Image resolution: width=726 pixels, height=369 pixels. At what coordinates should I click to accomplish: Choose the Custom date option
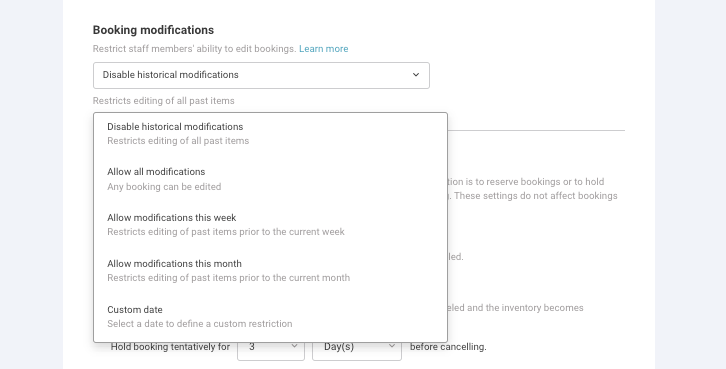coord(270,316)
